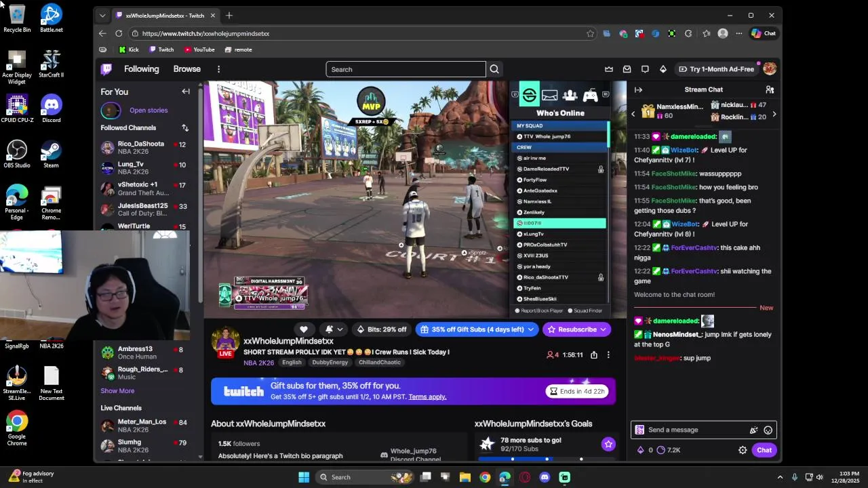Open the emote picker smiley icon
Viewport: 868px width, 488px height.
pos(768,430)
